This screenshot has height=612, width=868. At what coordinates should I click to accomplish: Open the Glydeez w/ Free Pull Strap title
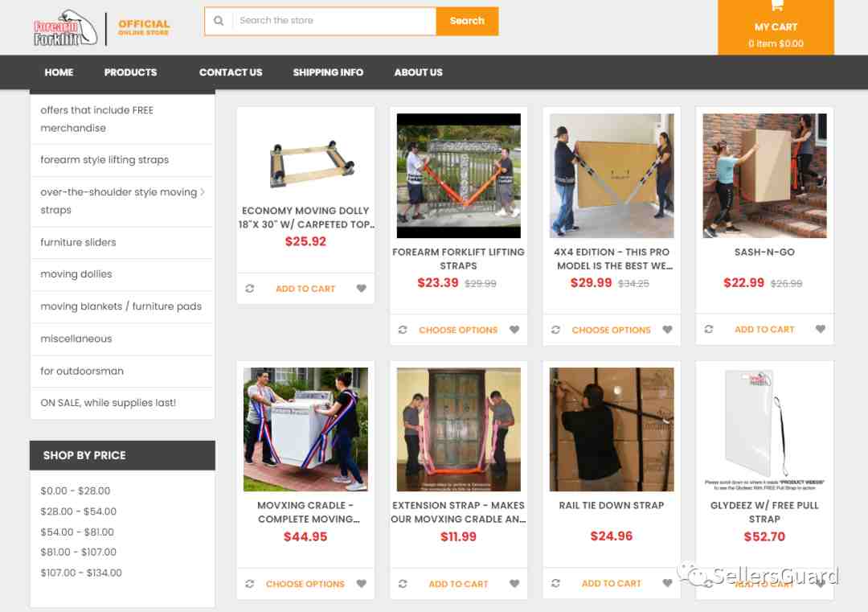coord(764,512)
